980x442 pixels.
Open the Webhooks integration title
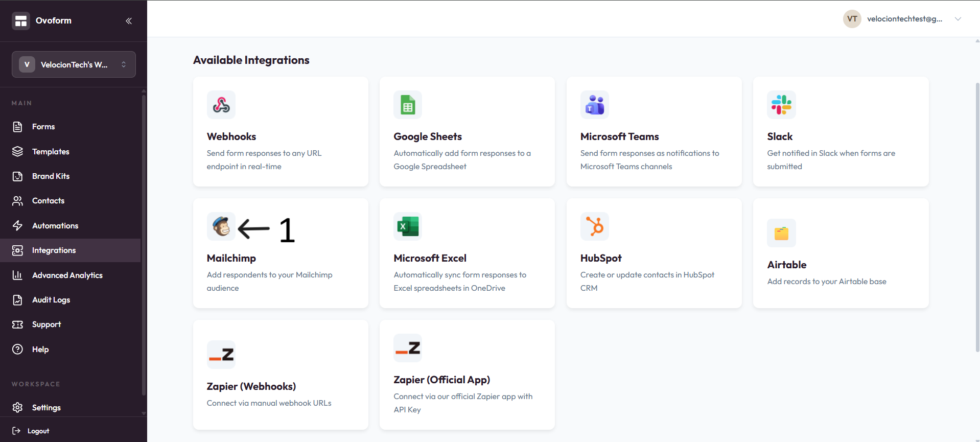(x=231, y=136)
